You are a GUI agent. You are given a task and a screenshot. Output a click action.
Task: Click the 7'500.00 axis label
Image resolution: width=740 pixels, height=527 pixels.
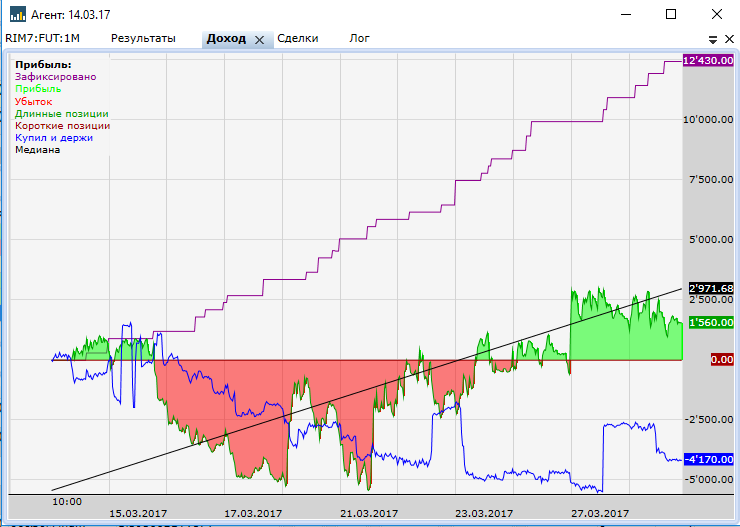tap(711, 180)
